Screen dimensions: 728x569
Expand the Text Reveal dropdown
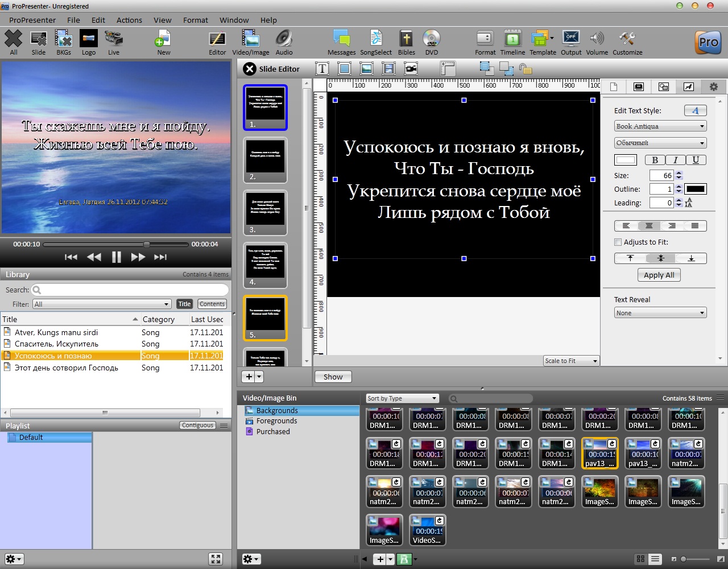660,313
